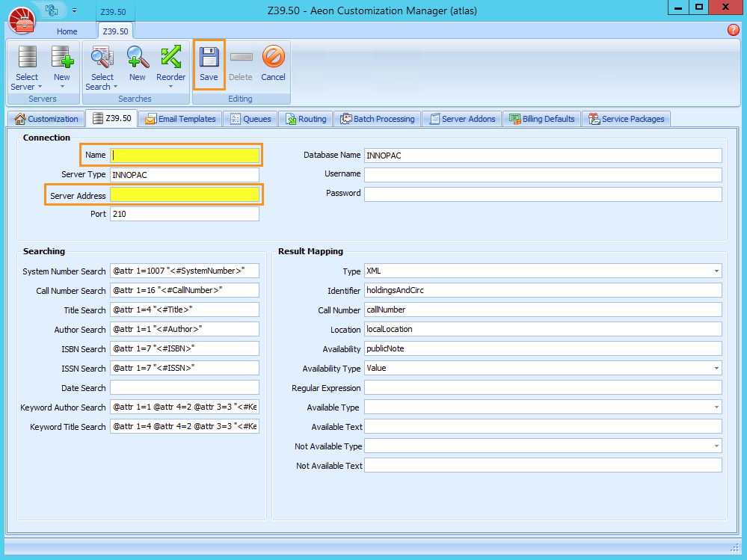Click the application logo in top-left corner
This screenshot has height=560, width=747.
pyautogui.click(x=21, y=20)
